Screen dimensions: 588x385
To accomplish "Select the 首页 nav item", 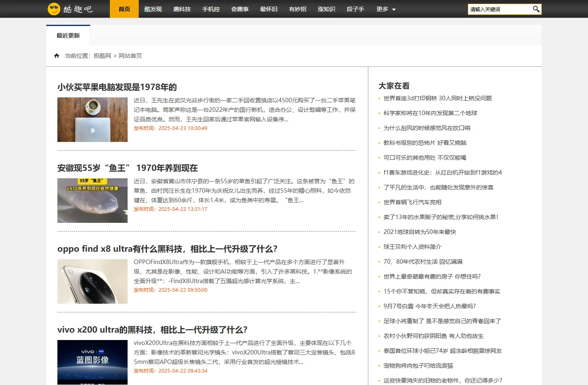I will tap(124, 9).
